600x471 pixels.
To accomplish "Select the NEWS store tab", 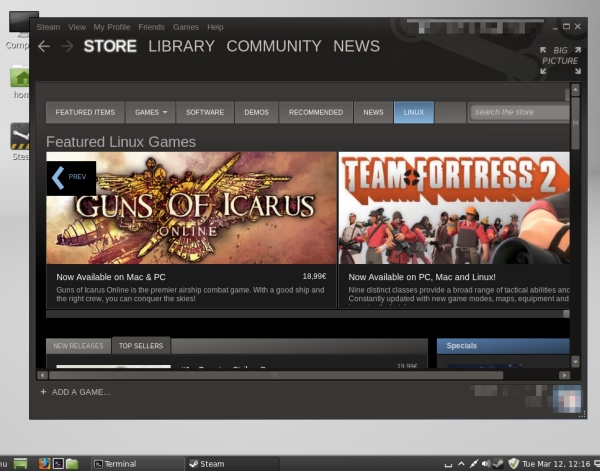I will coord(373,112).
